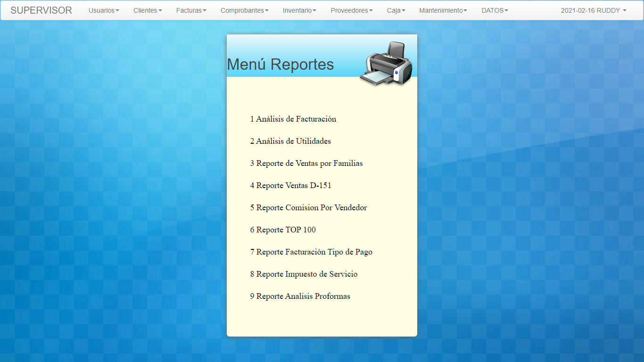Select Reporte Ventas D-151

click(290, 186)
